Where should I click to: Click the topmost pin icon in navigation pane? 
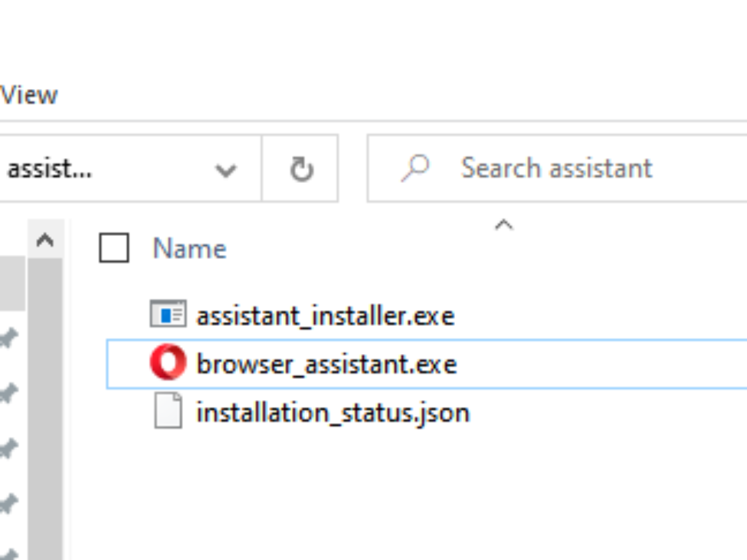[x=9, y=339]
